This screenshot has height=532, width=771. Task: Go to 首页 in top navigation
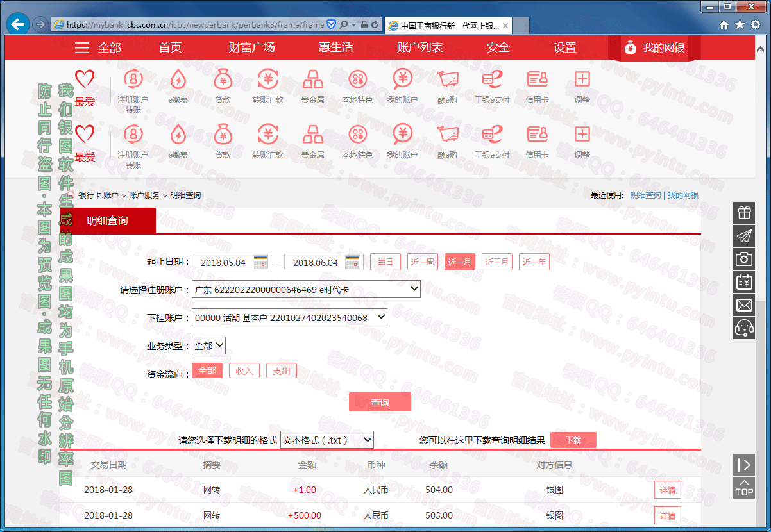171,47
